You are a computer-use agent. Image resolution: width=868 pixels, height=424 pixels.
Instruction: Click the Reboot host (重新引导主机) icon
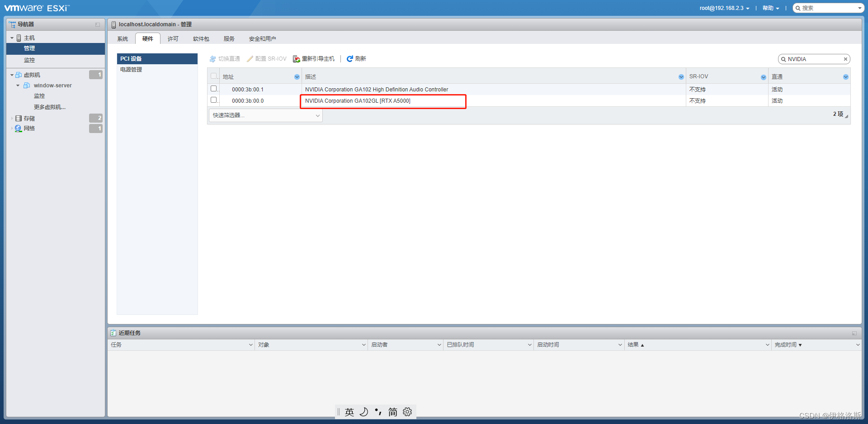click(x=297, y=59)
